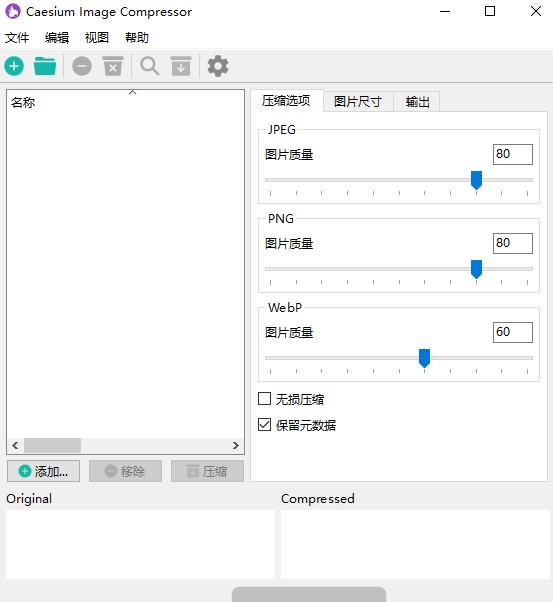Click the compress toolbar icon with down arrow
This screenshot has width=553, height=602.
[181, 66]
